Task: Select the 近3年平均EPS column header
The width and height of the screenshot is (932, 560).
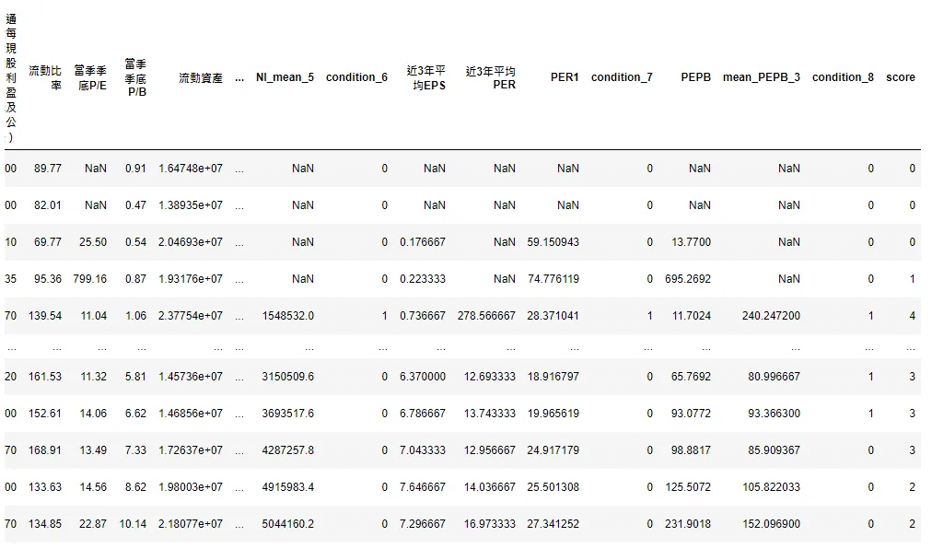Action: click(x=425, y=77)
